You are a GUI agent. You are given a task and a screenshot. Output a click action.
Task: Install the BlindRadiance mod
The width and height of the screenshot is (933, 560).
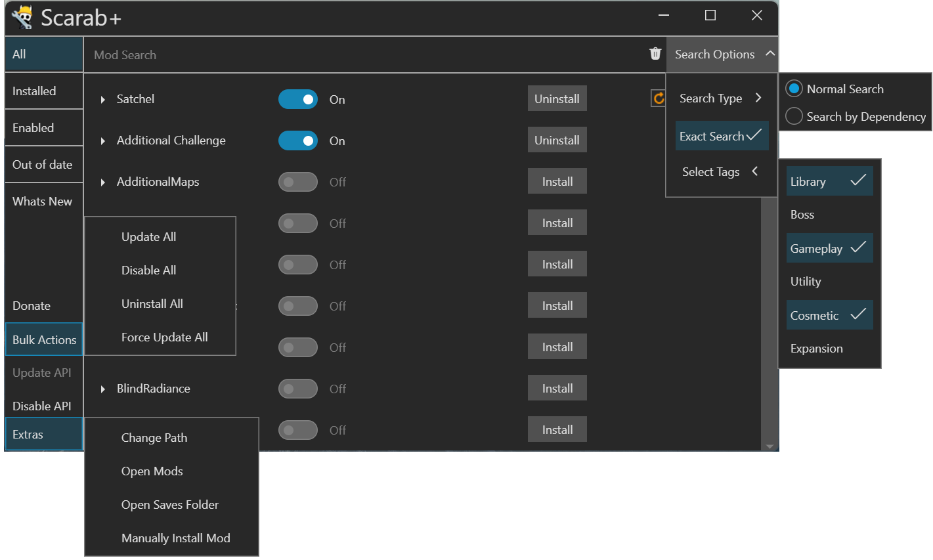click(557, 388)
